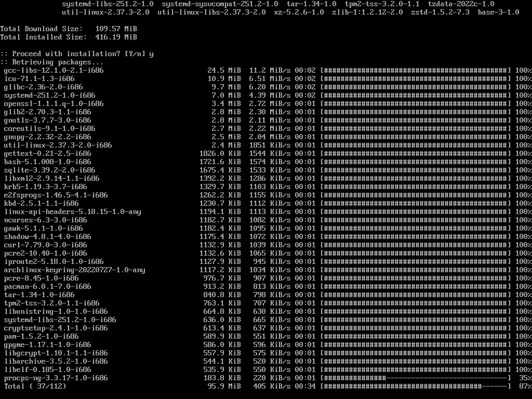Click the openssl-1.1.1.q-1.0-i686 package name

point(54,104)
